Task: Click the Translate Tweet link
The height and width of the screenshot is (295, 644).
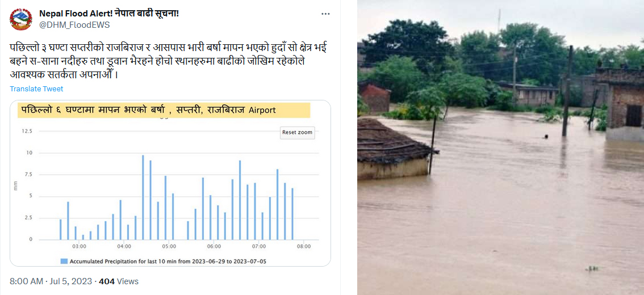Action: coord(36,89)
